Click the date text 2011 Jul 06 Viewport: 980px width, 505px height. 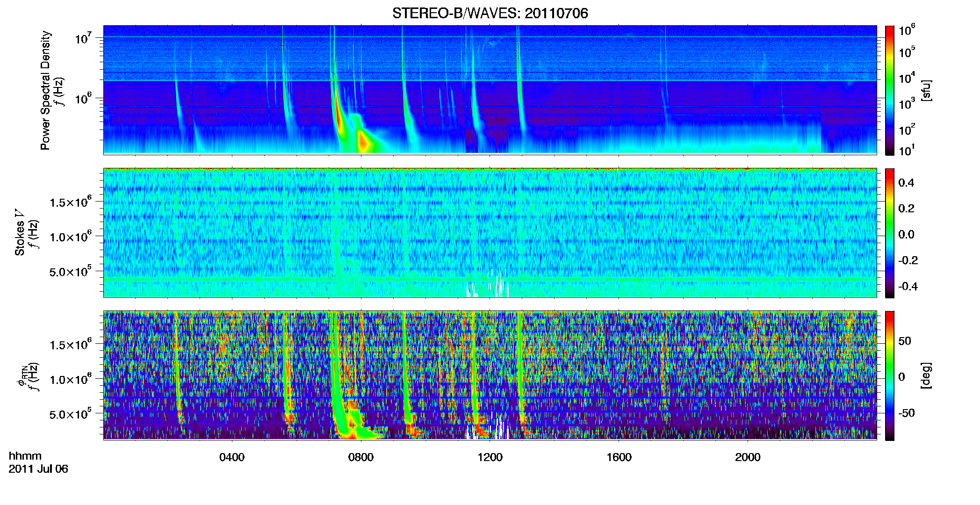[38, 469]
